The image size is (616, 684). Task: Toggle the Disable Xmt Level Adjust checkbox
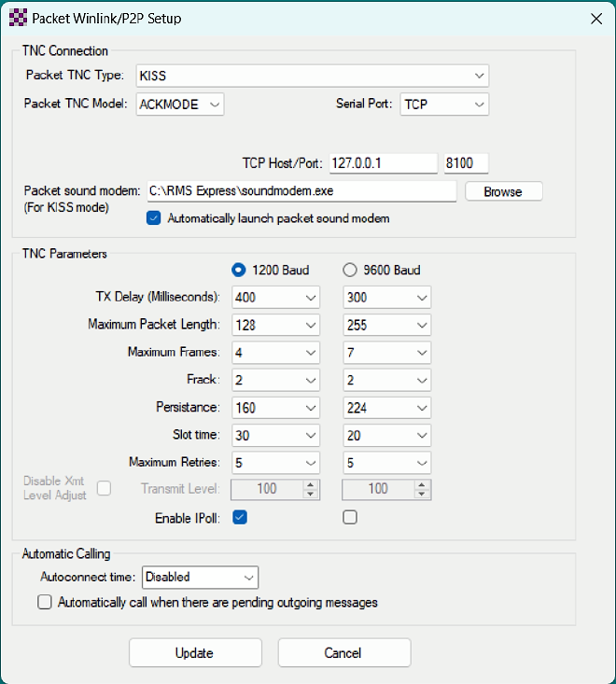pyautogui.click(x=104, y=488)
